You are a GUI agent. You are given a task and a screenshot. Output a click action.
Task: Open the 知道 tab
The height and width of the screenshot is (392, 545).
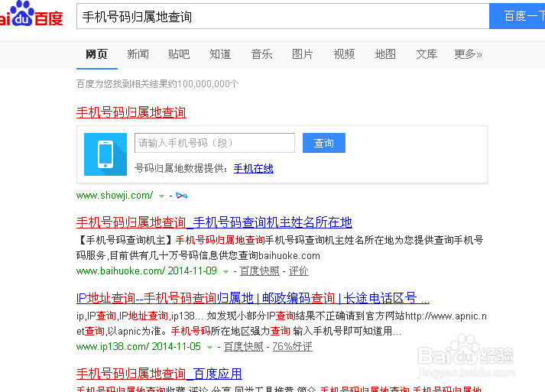click(220, 54)
